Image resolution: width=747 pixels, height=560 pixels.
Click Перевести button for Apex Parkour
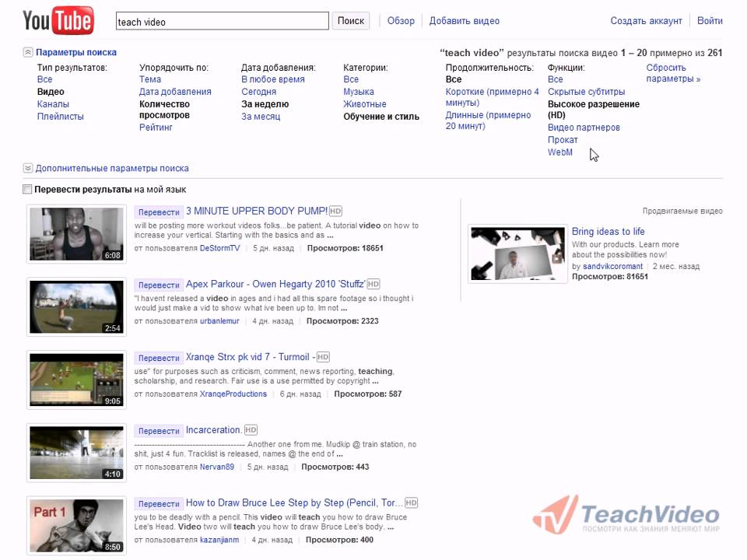(159, 285)
